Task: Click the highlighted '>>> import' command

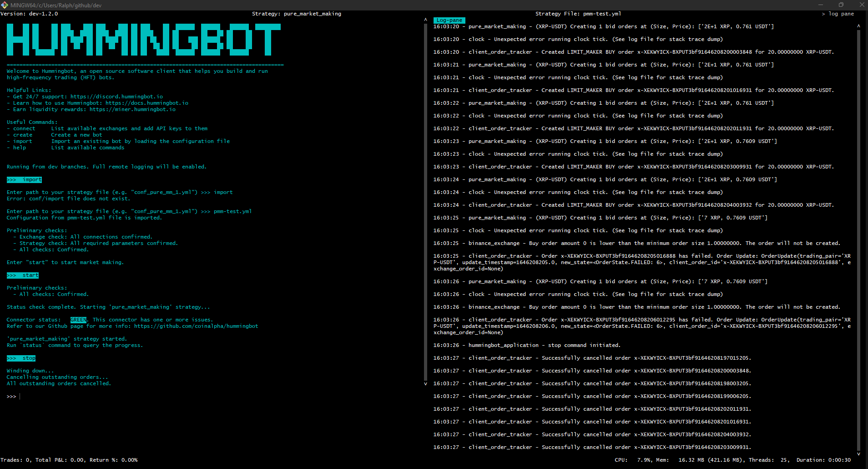Action: [24, 180]
